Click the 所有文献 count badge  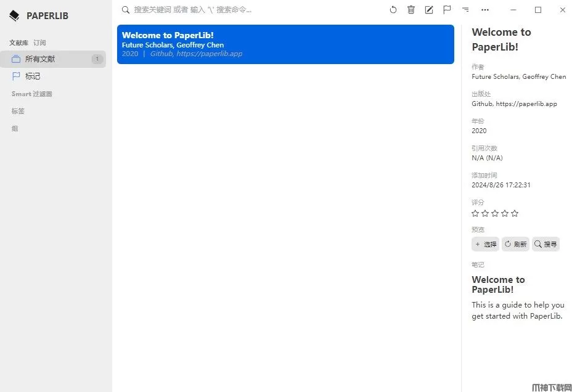tap(97, 59)
